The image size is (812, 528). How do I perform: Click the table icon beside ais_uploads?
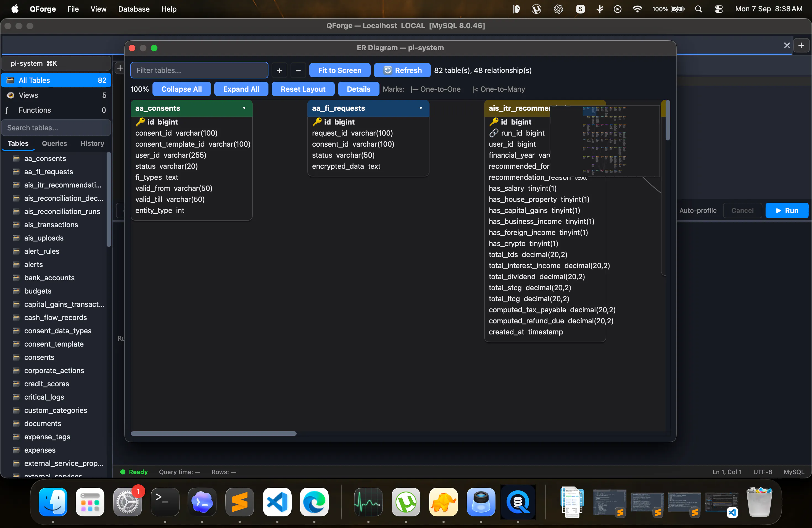16,238
